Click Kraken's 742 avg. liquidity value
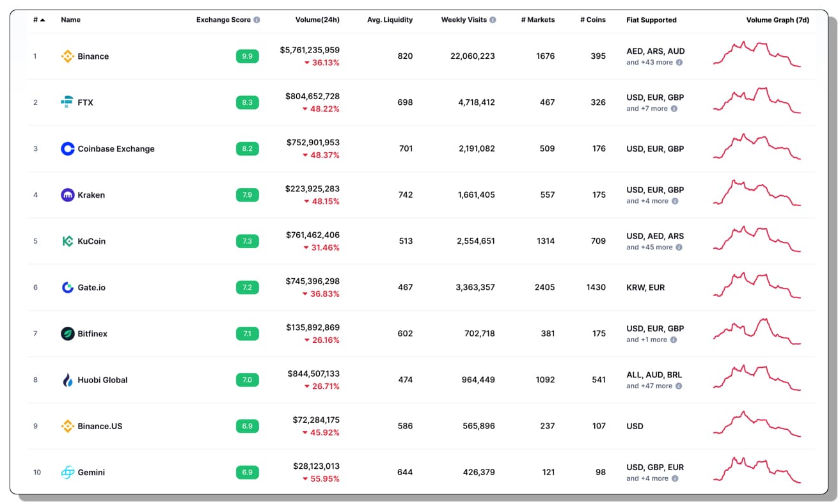This screenshot has width=838, height=504. pyautogui.click(x=406, y=195)
